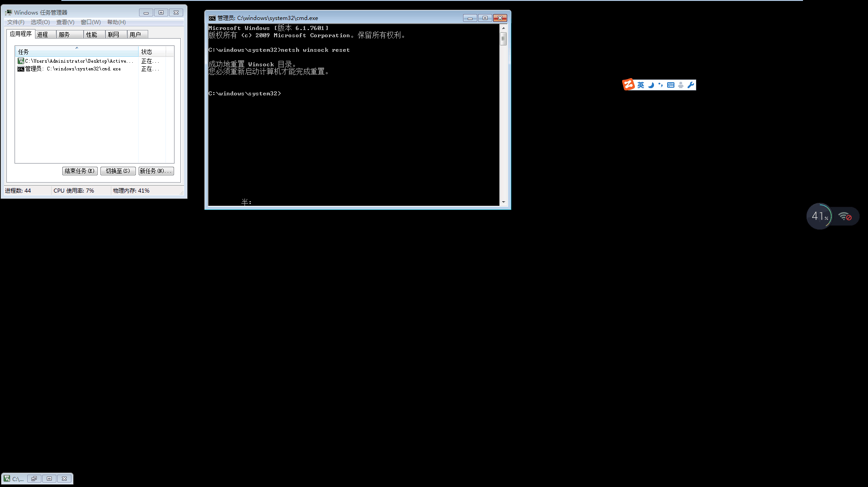
Task: Click the 结束任务(E) button
Action: click(x=80, y=171)
